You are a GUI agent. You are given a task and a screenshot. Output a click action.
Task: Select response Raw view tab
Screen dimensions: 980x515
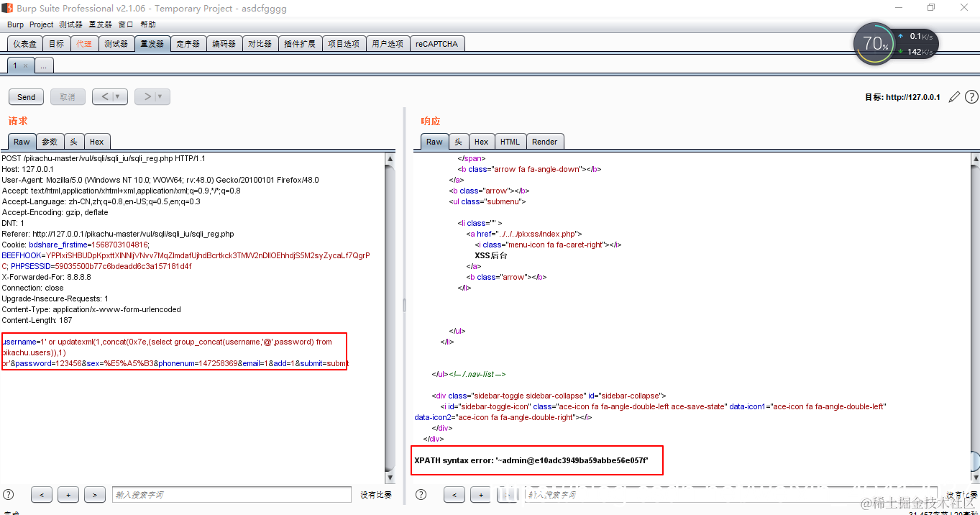pos(435,142)
